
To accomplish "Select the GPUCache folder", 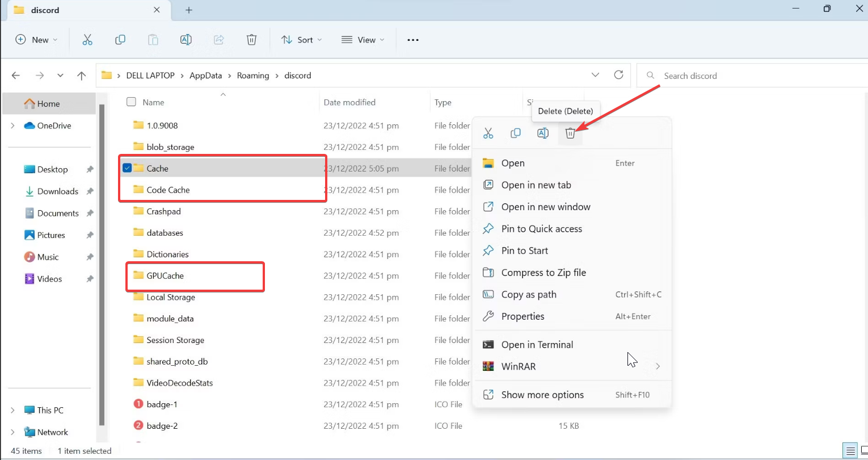I will (165, 275).
